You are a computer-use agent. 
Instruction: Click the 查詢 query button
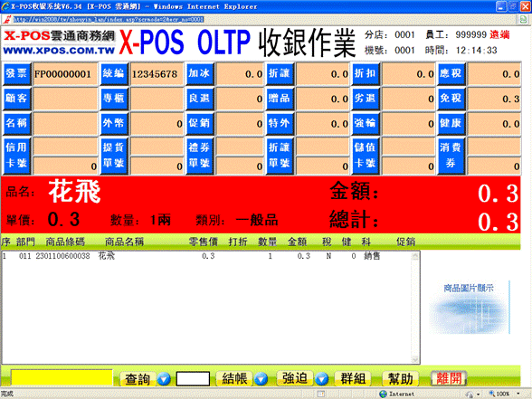coord(138,378)
